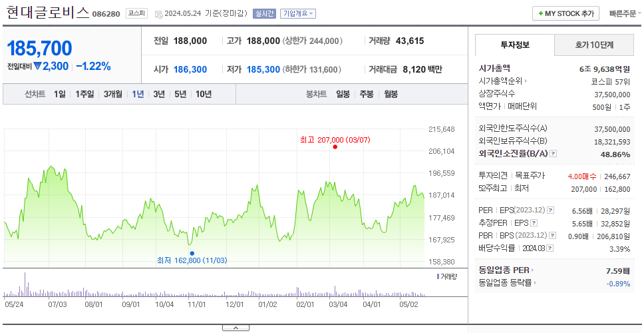Click the MY STOCK 추가 button
Viewport: 644px width, 333px height.
coord(566,13)
